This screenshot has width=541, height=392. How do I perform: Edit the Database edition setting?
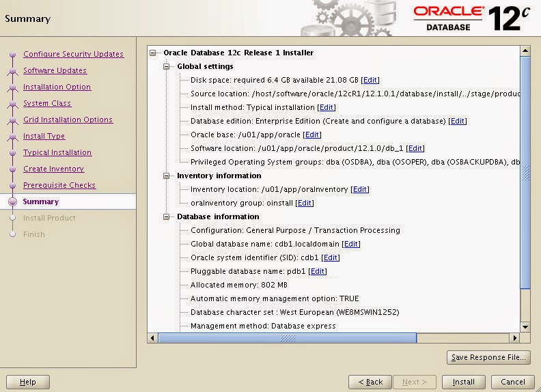[x=458, y=121]
